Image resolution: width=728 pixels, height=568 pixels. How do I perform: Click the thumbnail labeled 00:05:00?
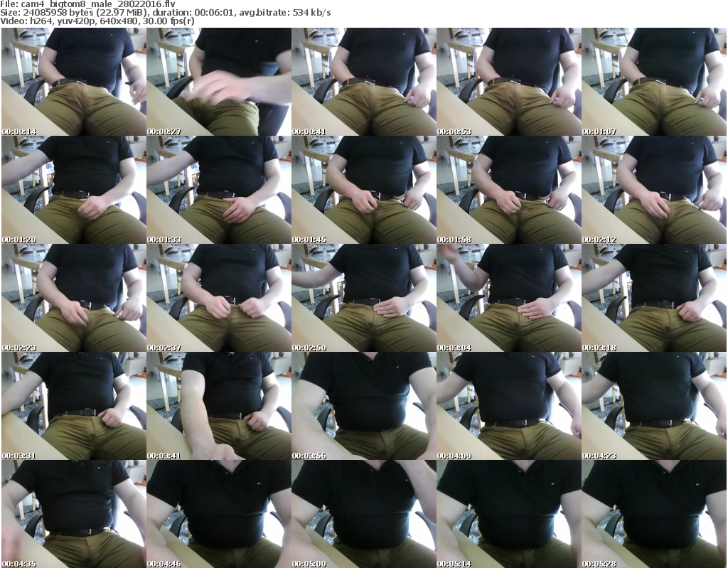(364, 514)
